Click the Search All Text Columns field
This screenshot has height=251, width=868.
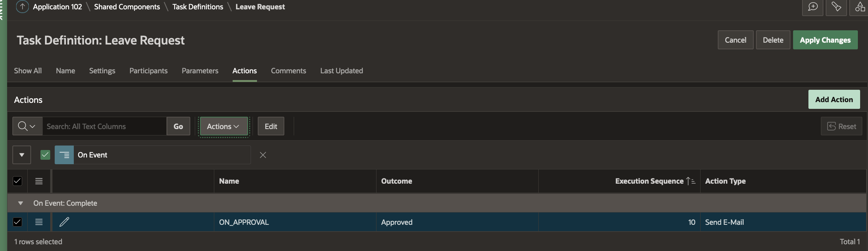click(105, 126)
